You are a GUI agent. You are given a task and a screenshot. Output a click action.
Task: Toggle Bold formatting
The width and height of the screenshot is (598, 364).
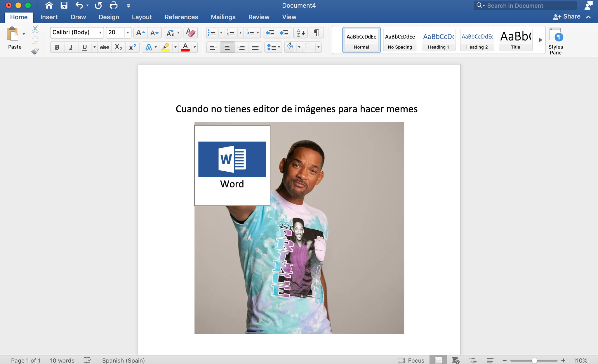(x=57, y=47)
